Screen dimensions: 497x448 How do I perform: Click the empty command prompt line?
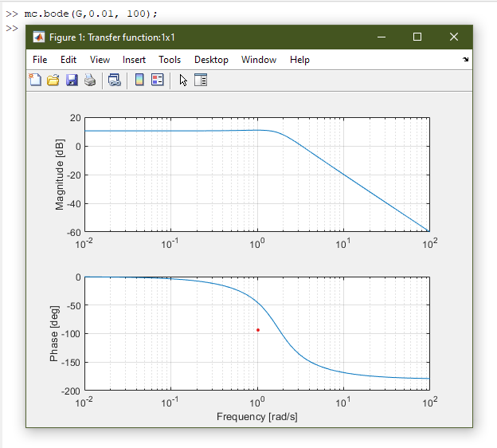tap(12, 28)
